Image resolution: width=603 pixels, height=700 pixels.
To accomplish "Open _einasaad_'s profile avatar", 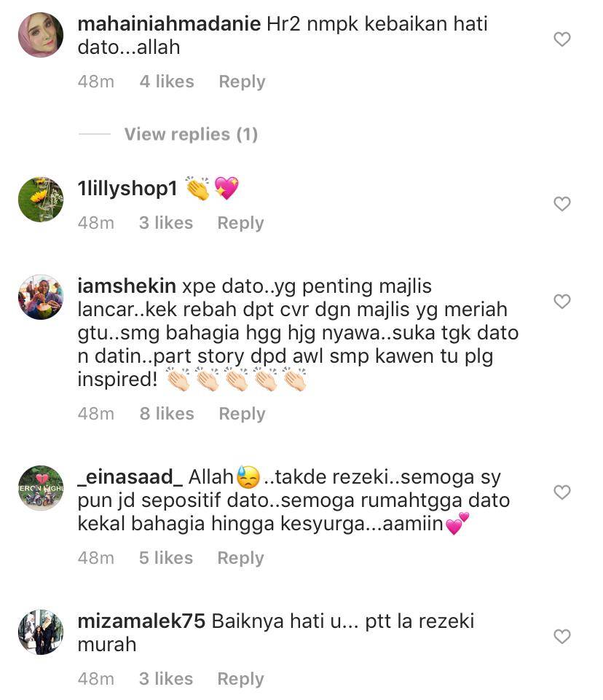I will click(41, 488).
